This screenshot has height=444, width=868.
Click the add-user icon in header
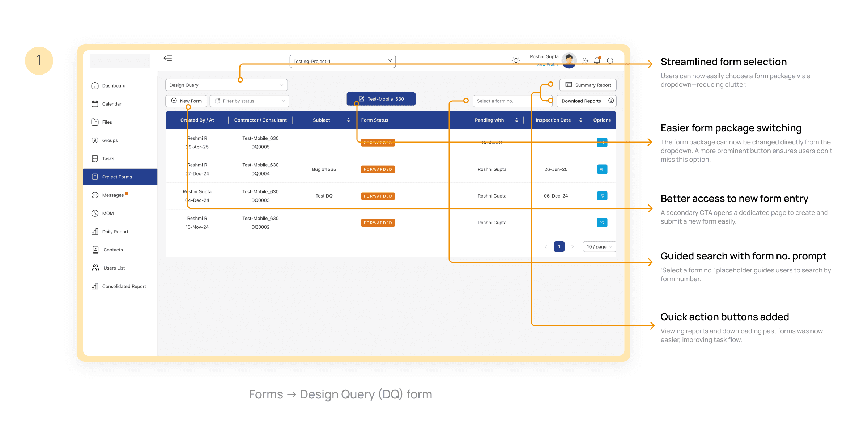585,60
